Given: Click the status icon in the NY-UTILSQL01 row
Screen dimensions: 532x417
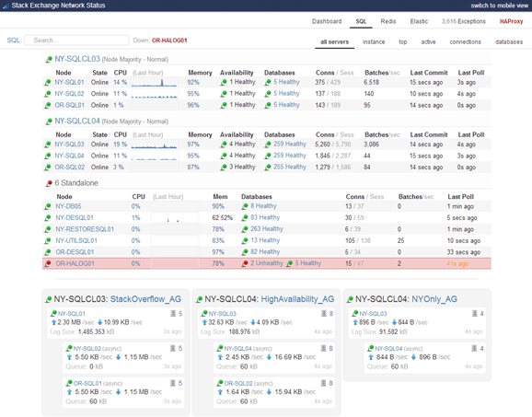Looking at the screenshot, I should 48,241.
